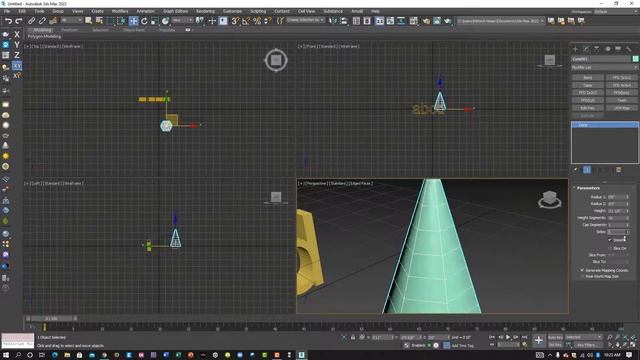Toggle Angle Snap in the toolbar

tap(246, 20)
